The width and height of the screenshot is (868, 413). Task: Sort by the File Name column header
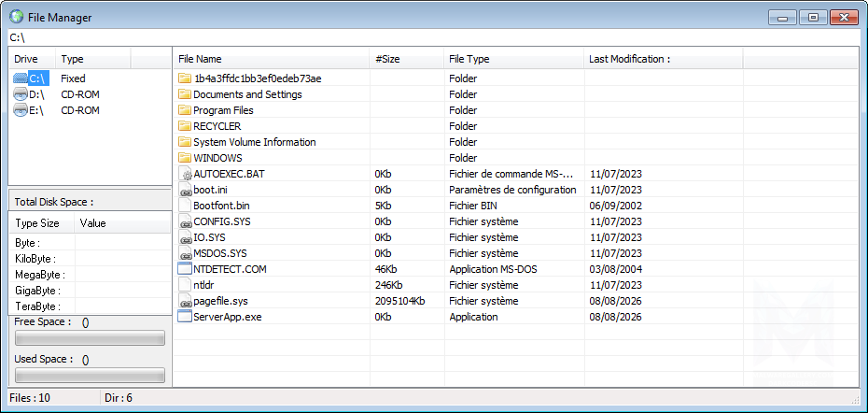point(272,59)
